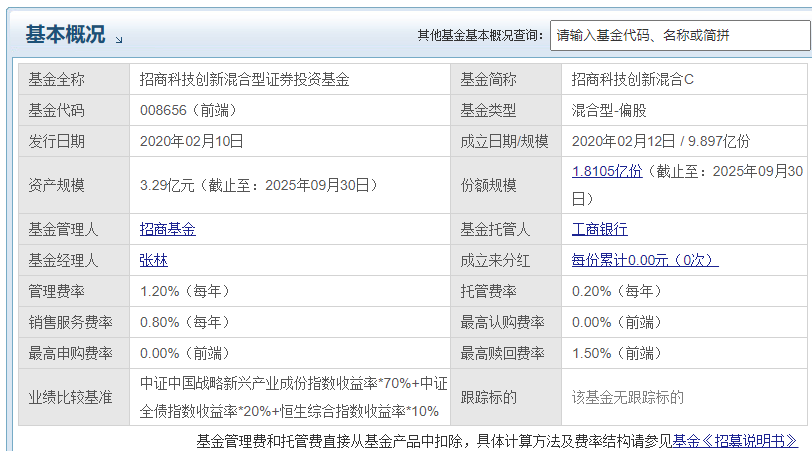Select fund full name 招商科技创新混合型证券投资基金
812x451 pixels.
point(244,79)
